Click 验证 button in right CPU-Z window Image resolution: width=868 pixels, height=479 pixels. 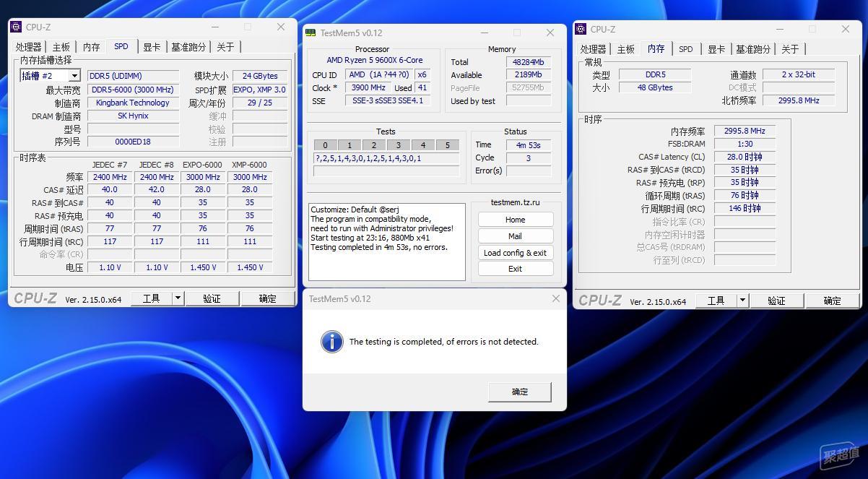[x=776, y=301]
